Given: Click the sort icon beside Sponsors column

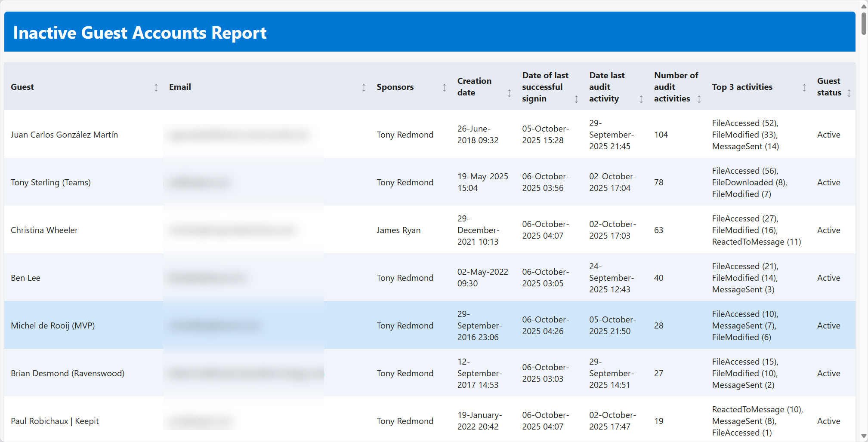Looking at the screenshot, I should tap(444, 87).
